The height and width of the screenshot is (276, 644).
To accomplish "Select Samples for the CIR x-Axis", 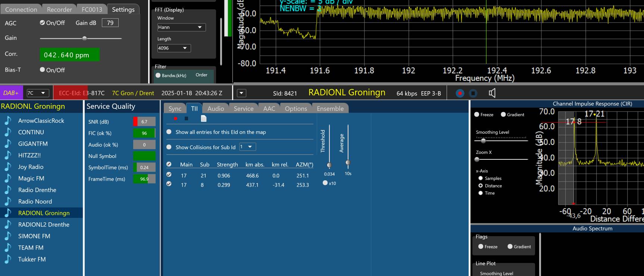I will click(x=481, y=178).
